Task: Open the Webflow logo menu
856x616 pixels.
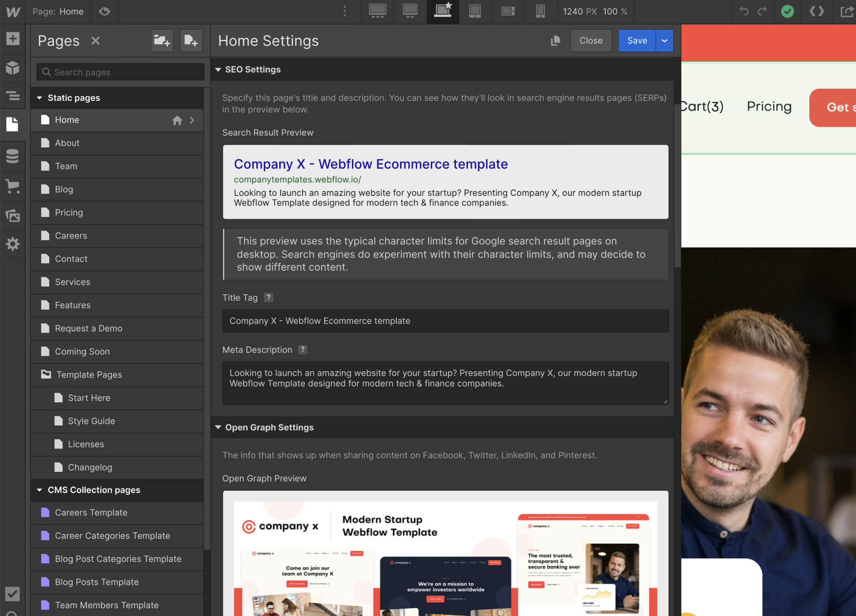Action: [13, 11]
